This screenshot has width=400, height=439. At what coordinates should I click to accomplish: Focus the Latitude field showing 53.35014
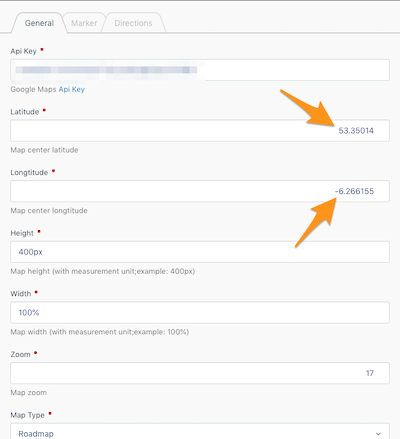point(200,130)
